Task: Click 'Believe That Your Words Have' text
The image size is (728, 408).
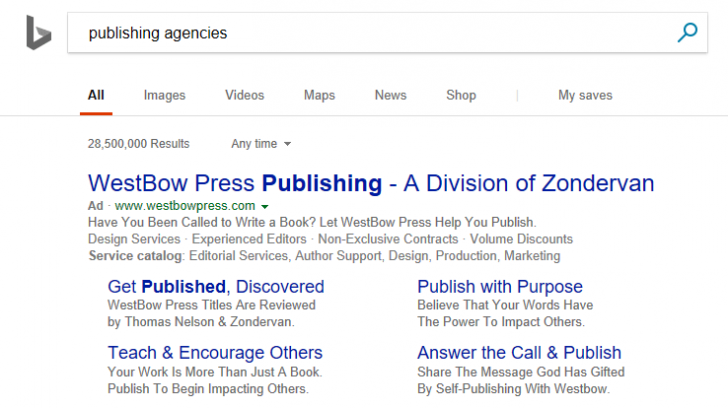Action: tap(505, 305)
